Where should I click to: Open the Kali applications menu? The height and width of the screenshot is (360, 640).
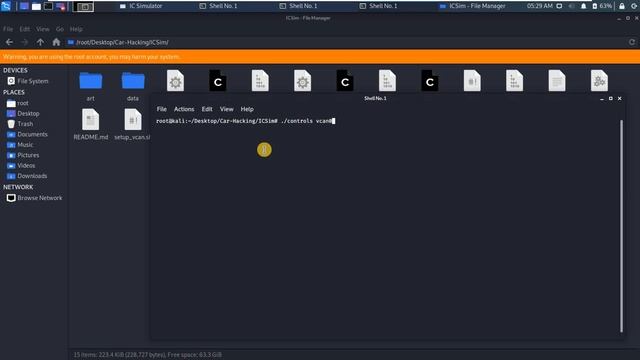(6, 6)
